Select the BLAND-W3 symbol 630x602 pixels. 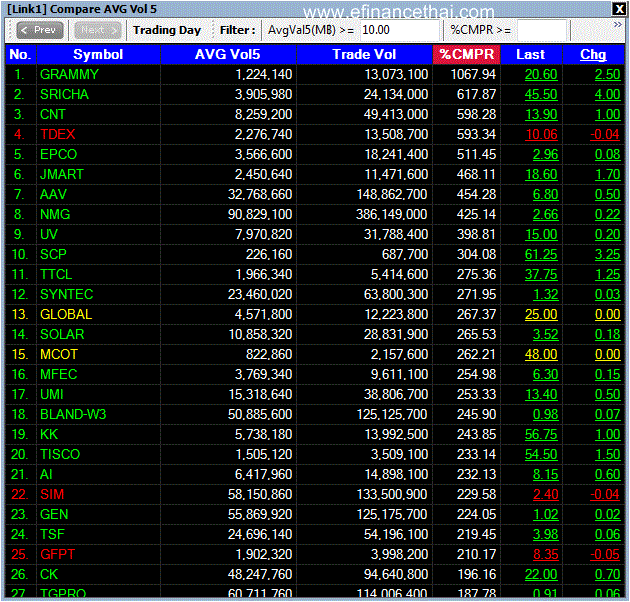73,414
